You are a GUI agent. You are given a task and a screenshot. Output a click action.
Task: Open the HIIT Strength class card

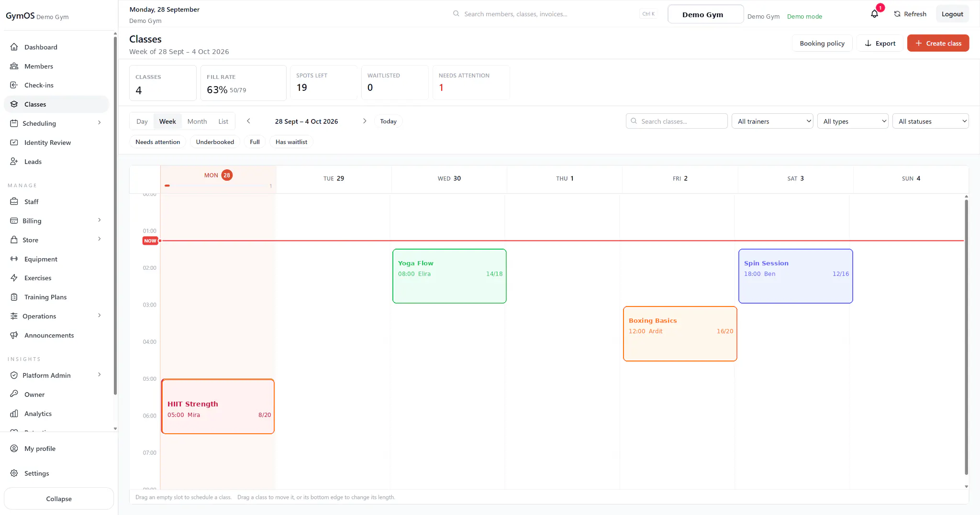tap(218, 406)
